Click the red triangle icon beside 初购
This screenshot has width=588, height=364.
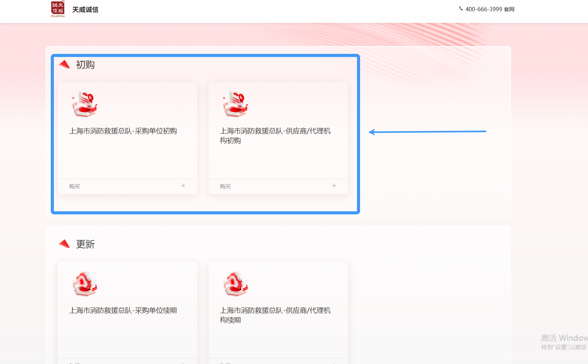pos(64,64)
